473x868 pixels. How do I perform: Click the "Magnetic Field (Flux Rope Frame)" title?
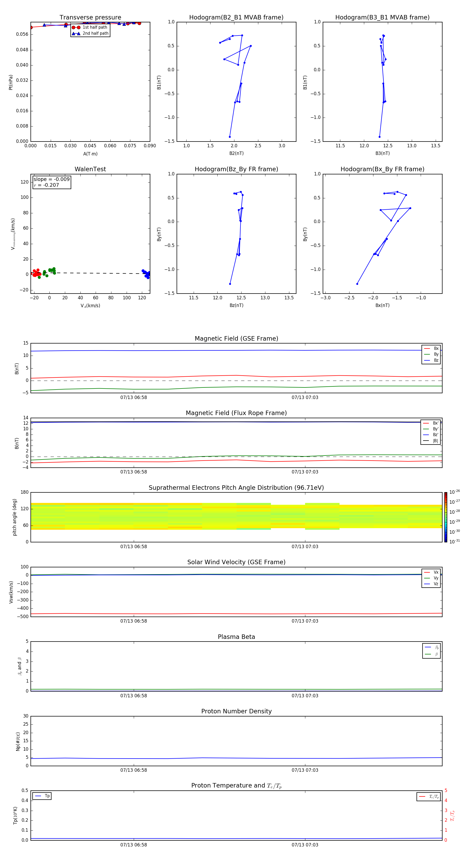pyautogui.click(x=236, y=413)
